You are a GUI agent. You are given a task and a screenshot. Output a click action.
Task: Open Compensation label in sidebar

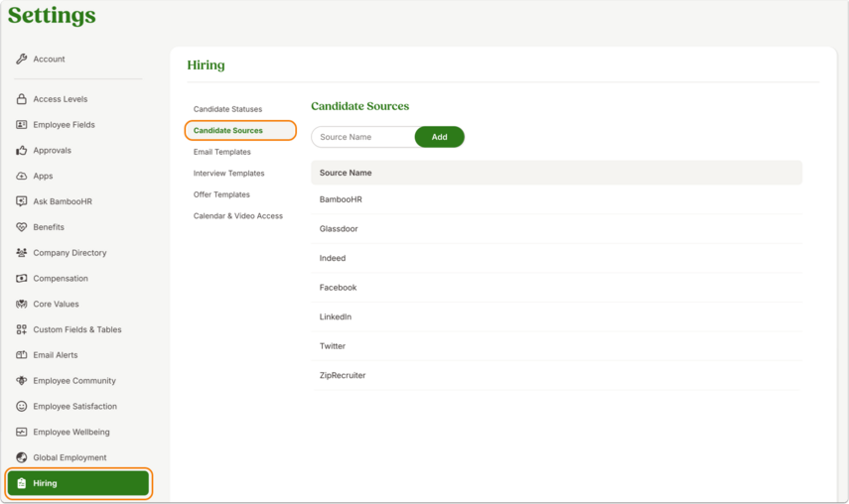[x=61, y=279]
